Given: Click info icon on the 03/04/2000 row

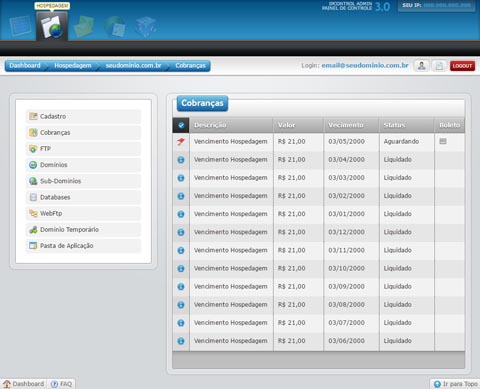Looking at the screenshot, I should click(x=181, y=160).
